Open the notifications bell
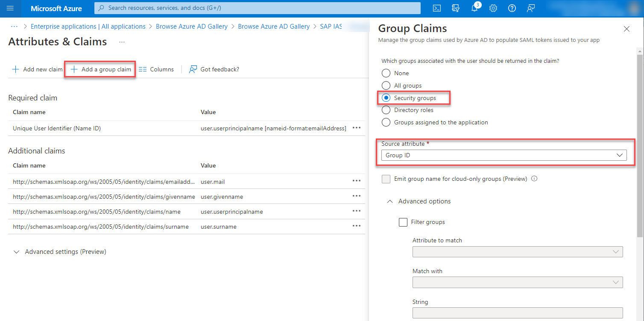The image size is (644, 321). tap(474, 8)
